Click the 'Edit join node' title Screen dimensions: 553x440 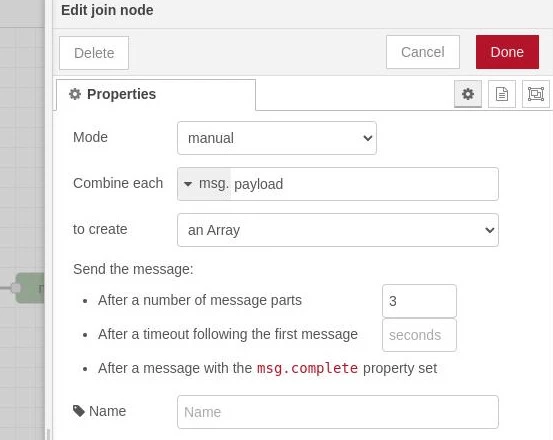(107, 10)
